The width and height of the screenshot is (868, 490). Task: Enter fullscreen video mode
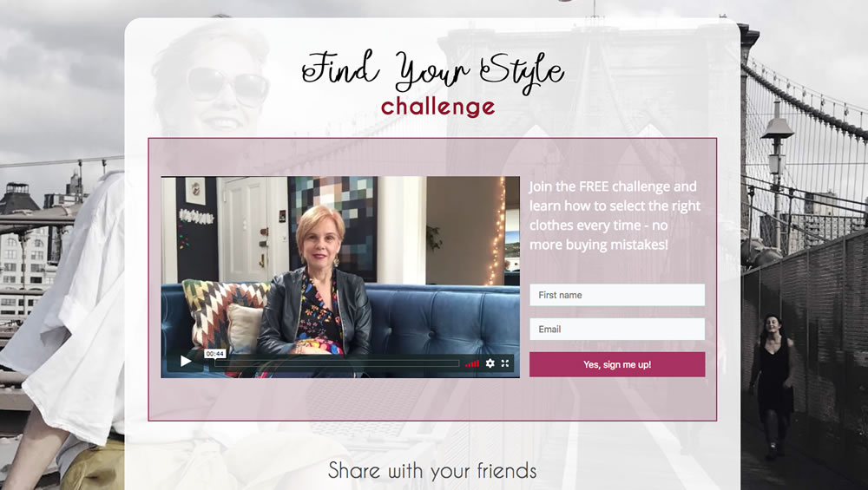tap(505, 363)
